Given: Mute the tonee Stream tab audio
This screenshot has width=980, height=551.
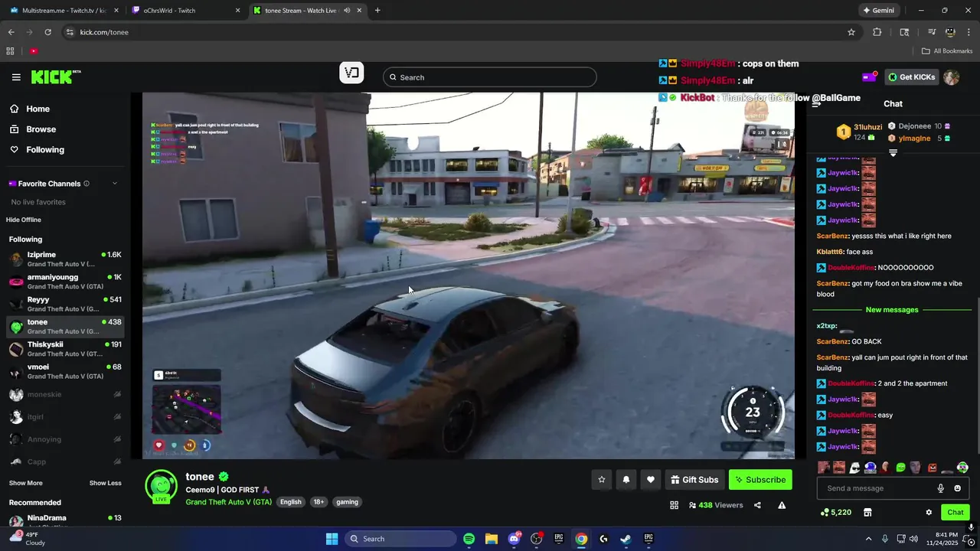Looking at the screenshot, I should pos(347,11).
